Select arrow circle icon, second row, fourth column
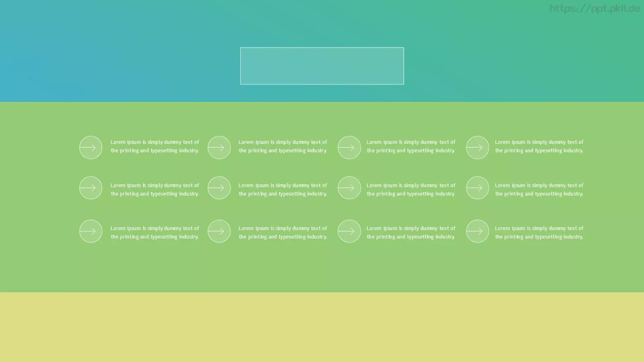The height and width of the screenshot is (362, 644). tap(477, 188)
